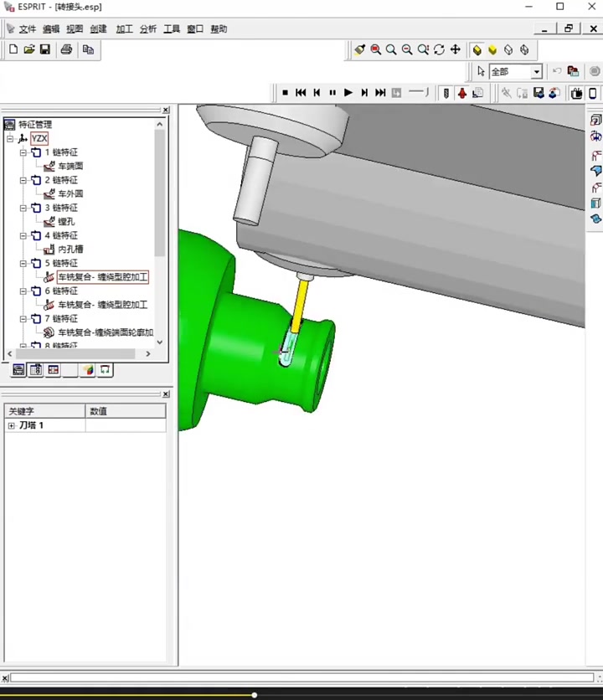Open the 加工 menu
The image size is (603, 700).
click(125, 29)
